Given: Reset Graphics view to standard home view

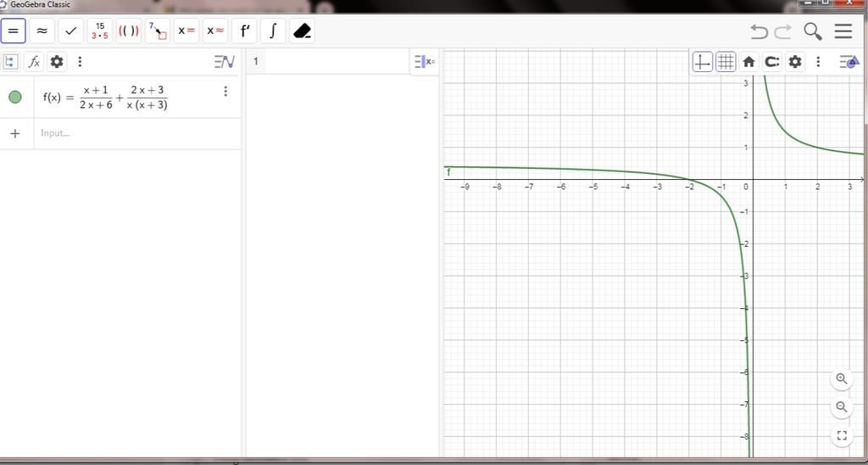Looking at the screenshot, I should [749, 62].
